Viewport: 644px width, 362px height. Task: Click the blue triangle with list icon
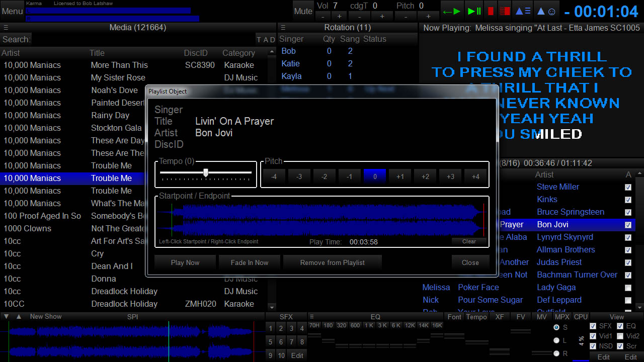523,11
